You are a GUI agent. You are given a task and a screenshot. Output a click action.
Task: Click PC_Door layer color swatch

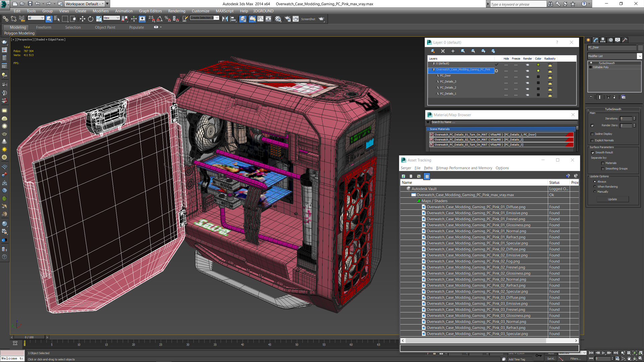538,77
